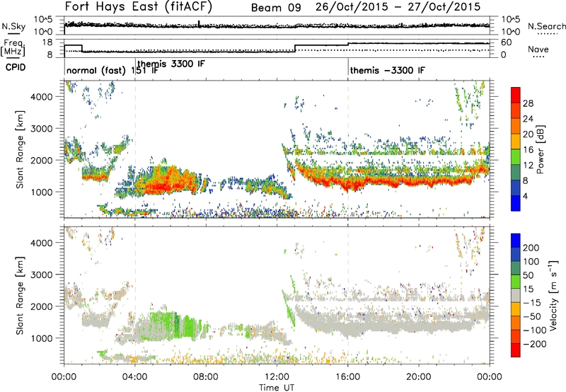
Task: Click the '4000' tick of the power panel
Action: (x=42, y=97)
